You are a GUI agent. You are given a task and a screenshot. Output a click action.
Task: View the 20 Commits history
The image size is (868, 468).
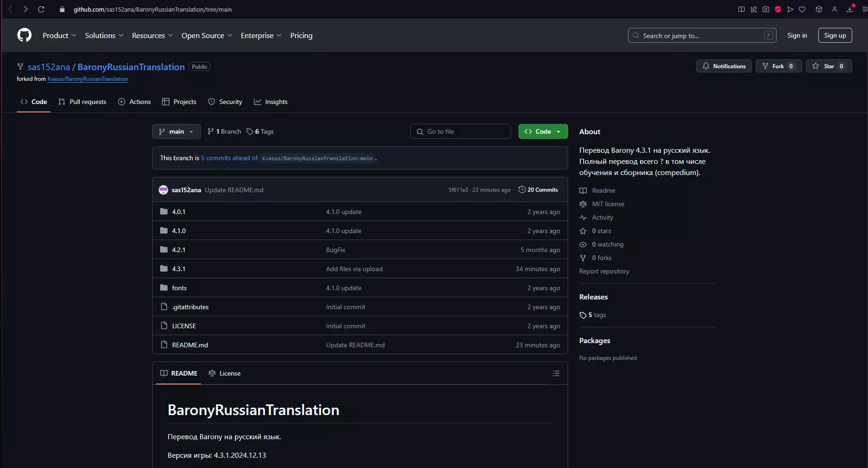tap(538, 190)
